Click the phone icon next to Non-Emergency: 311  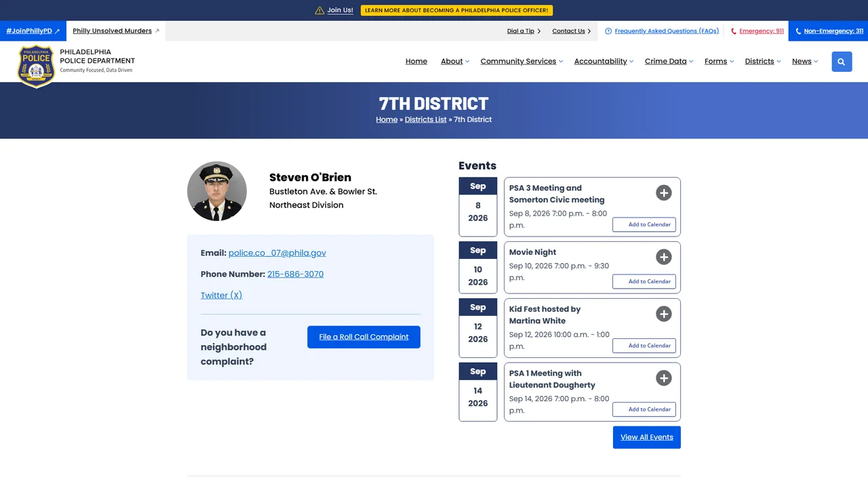(798, 31)
